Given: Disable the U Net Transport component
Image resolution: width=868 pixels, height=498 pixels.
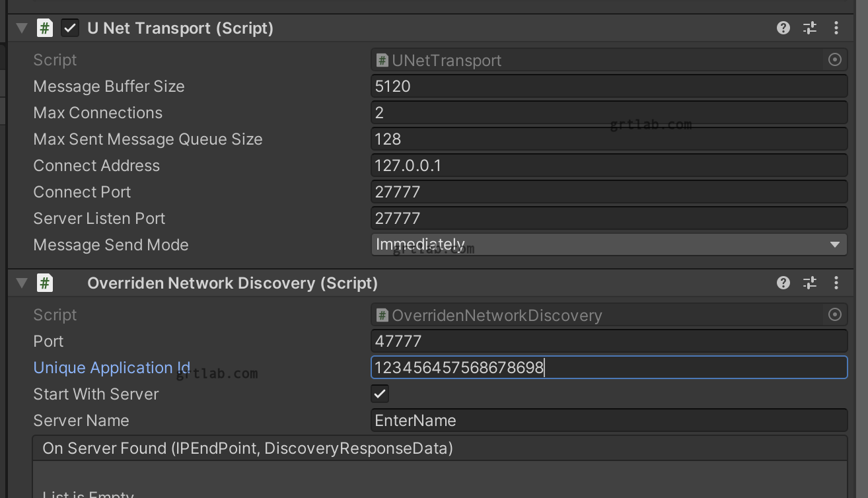Looking at the screenshot, I should 70,28.
